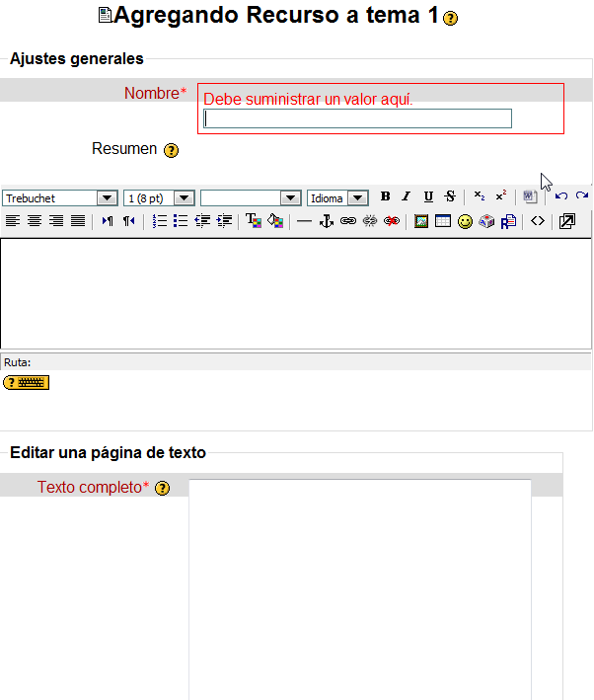Center align the text
594x700 pixels.
click(34, 221)
